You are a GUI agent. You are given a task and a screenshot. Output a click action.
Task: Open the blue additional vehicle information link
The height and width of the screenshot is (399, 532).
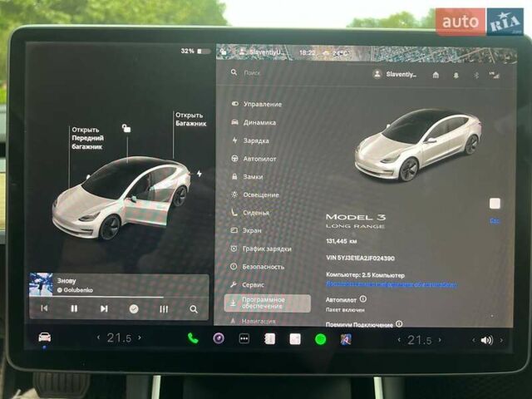[x=391, y=284]
